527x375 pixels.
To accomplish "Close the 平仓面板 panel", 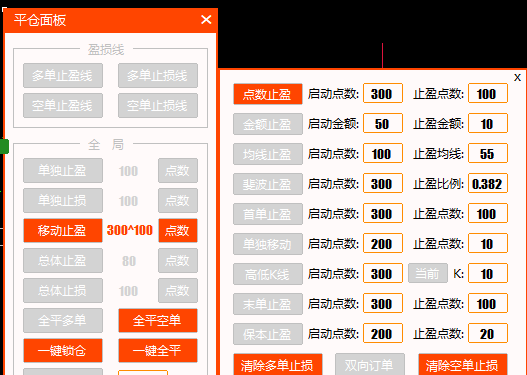I will (x=206, y=19).
